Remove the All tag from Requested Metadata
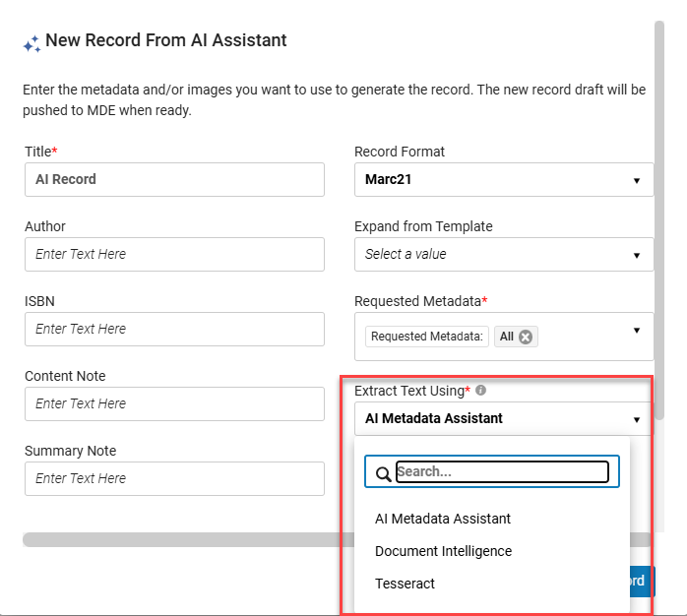This screenshot has width=687, height=616. 526,337
